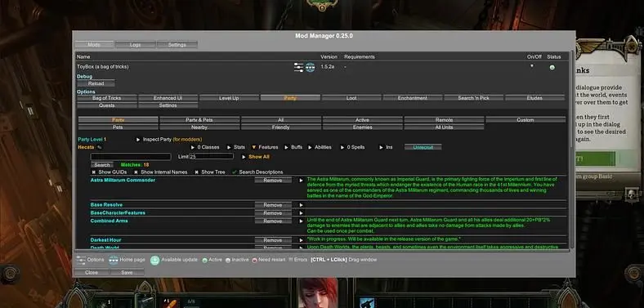Expand the Combined Arms row arrow

click(x=301, y=221)
